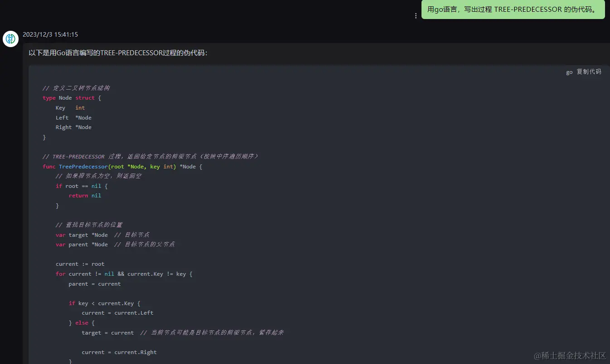Click the line if key < current.Key
This screenshot has width=610, height=364.
tap(104, 303)
